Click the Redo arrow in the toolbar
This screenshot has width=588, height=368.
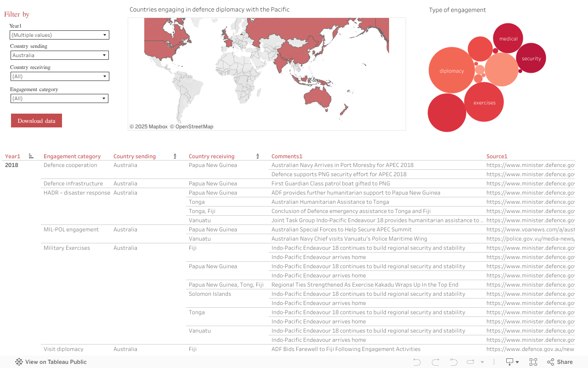(435, 362)
